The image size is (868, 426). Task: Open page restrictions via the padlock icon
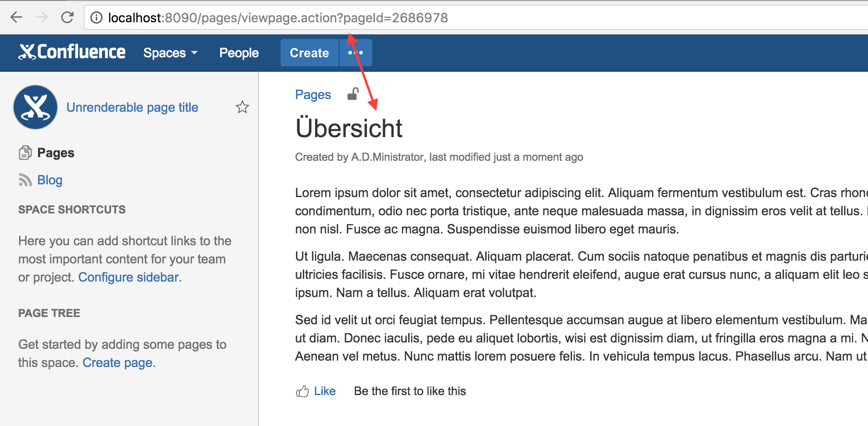pos(353,94)
